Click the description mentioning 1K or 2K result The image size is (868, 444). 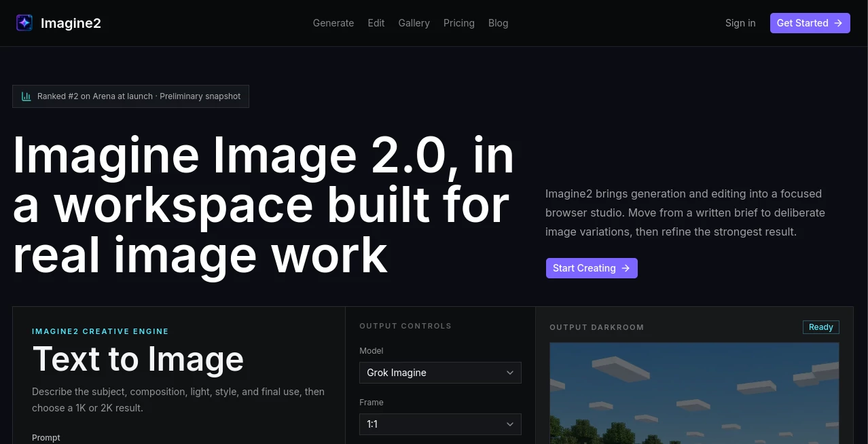178,400
